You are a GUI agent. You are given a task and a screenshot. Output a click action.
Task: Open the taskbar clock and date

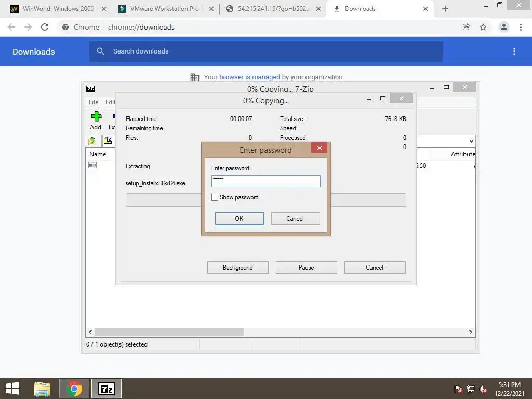coord(509,389)
